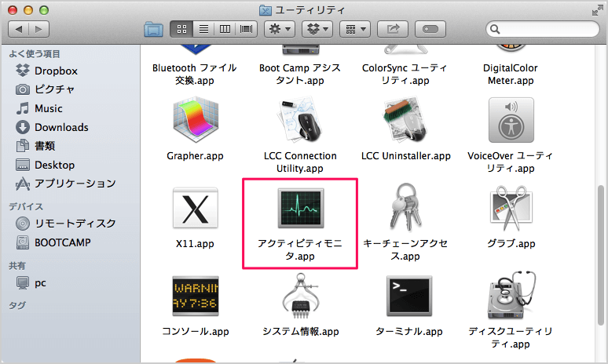The height and width of the screenshot is (364, 608).
Task: Select コンソール.app icon
Action: point(195,296)
